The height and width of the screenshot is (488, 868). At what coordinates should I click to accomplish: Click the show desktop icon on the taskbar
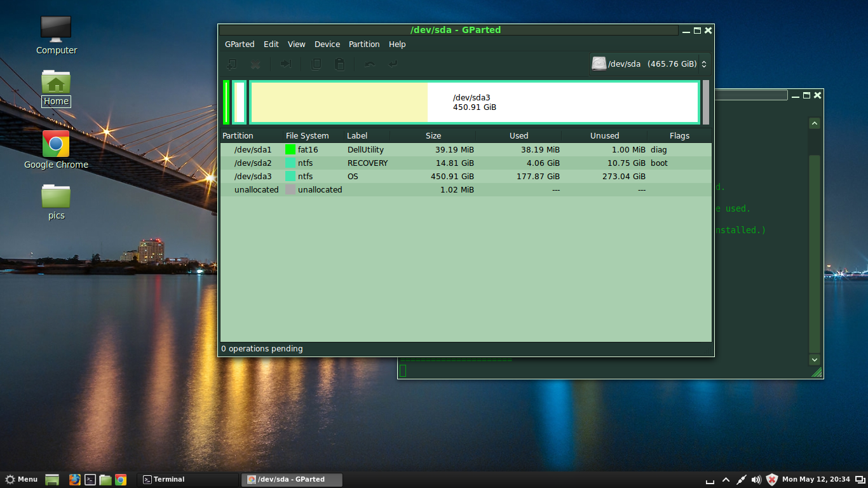pos(52,480)
